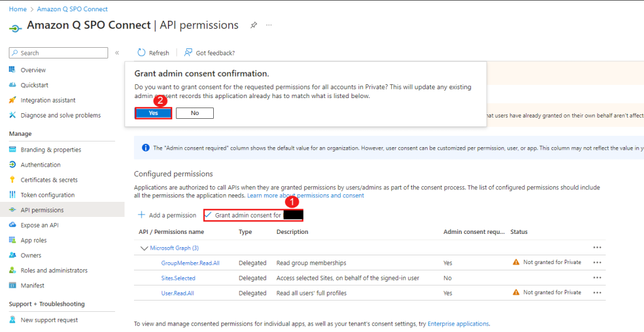Image resolution: width=644 pixels, height=332 pixels.
Task: Open the Overview menu item
Action: (33, 70)
